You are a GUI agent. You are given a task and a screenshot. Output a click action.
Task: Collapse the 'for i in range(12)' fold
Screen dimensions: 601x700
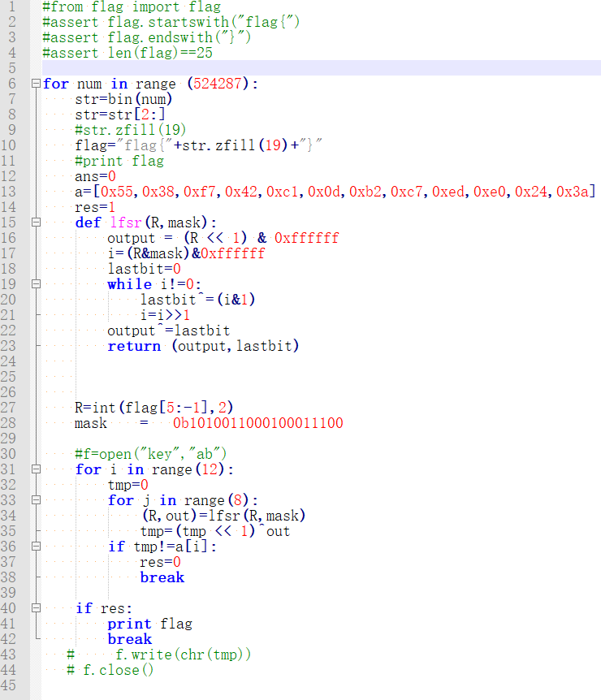[37, 469]
